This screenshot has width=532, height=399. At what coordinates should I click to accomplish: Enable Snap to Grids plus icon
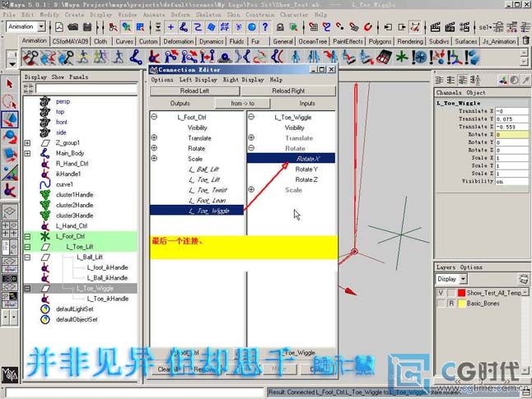coord(170,27)
